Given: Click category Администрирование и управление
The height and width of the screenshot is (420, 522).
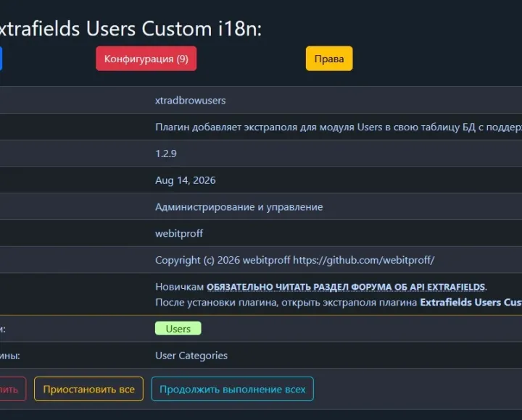Looking at the screenshot, I should 239,207.
